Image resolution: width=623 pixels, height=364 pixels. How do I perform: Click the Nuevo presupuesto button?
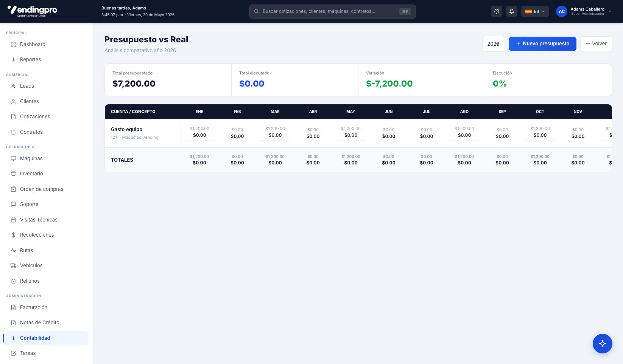pos(542,44)
